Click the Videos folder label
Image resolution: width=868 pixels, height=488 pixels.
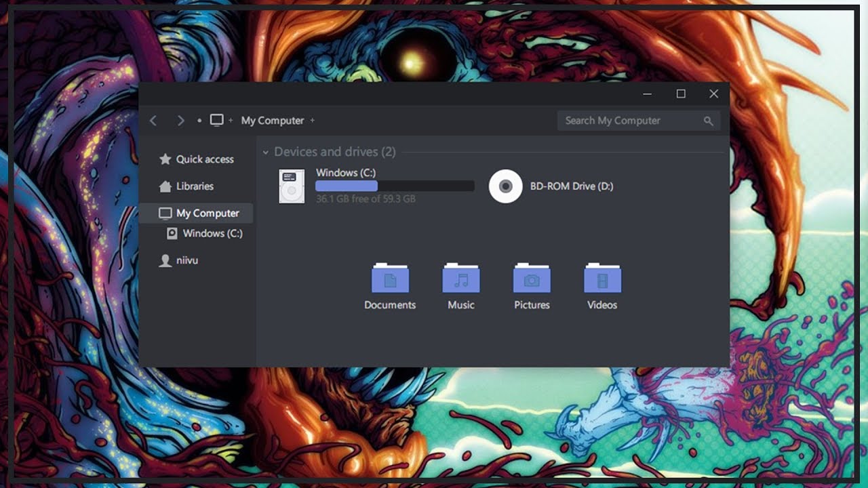(x=602, y=305)
